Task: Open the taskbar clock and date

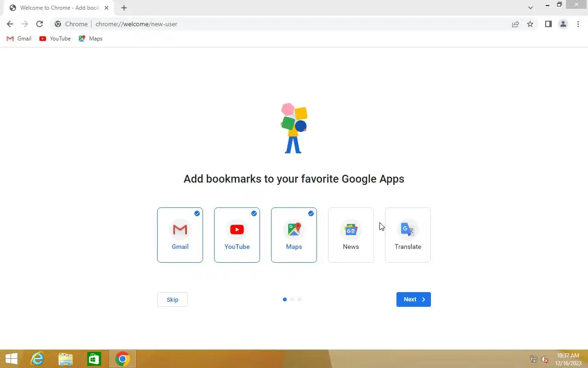Action: (568, 359)
